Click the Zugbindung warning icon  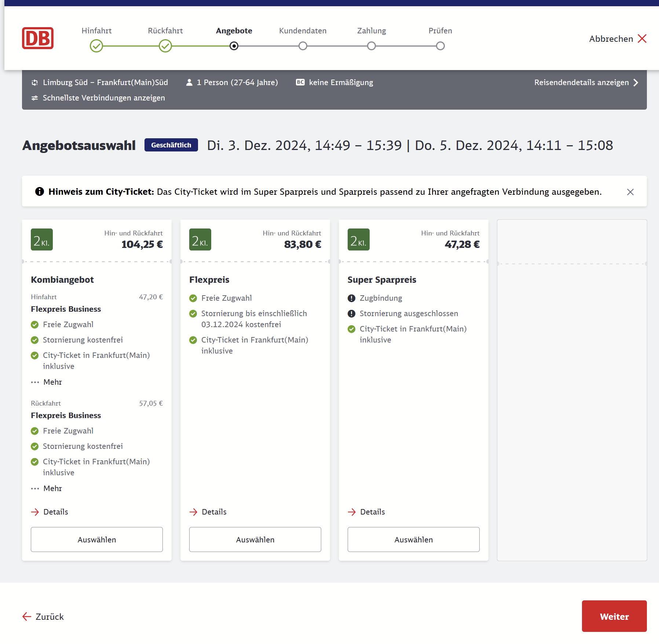[x=352, y=298]
